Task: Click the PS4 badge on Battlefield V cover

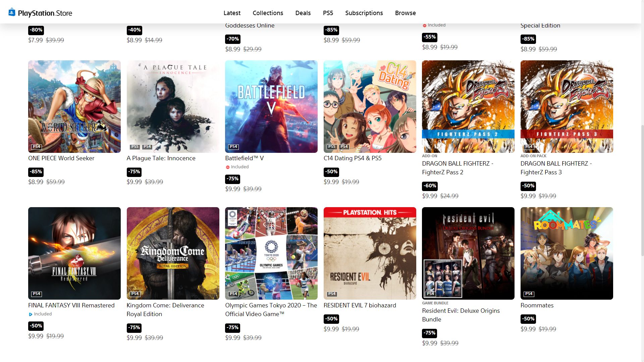Action: click(233, 147)
